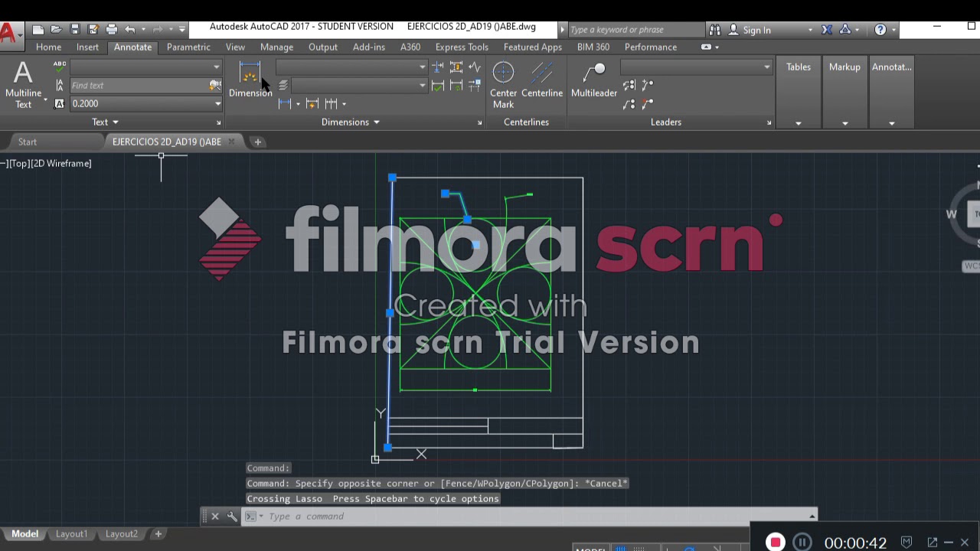Open the Express Tools ribbon tab
The width and height of the screenshot is (980, 551).
(x=462, y=47)
